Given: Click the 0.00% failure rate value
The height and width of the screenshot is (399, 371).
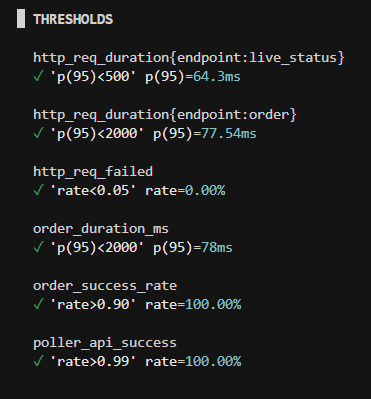Looking at the screenshot, I should pyautogui.click(x=205, y=191).
